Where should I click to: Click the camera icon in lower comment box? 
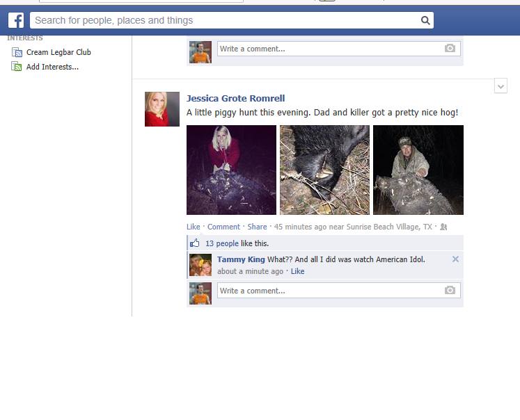(450, 290)
